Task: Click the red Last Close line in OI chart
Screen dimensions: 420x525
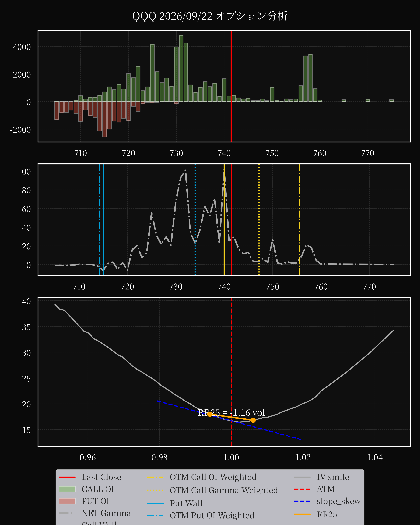Action: [x=231, y=86]
